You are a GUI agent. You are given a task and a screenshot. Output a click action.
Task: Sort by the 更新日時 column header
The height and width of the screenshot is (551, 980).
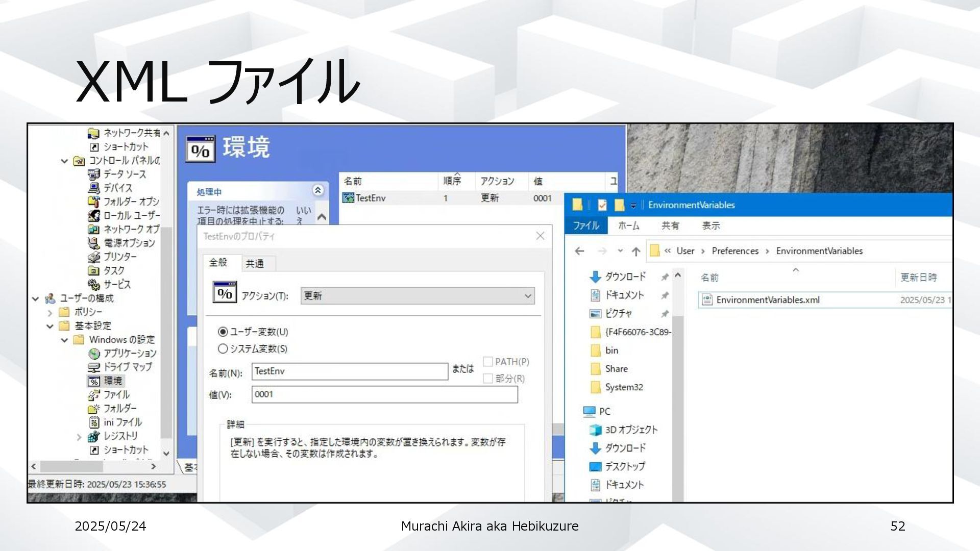coord(918,278)
